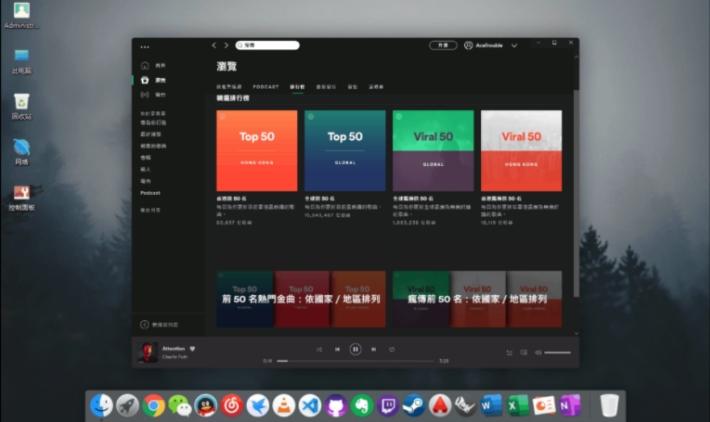Open the devices available icon
Image resolution: width=710 pixels, height=422 pixels.
[524, 353]
